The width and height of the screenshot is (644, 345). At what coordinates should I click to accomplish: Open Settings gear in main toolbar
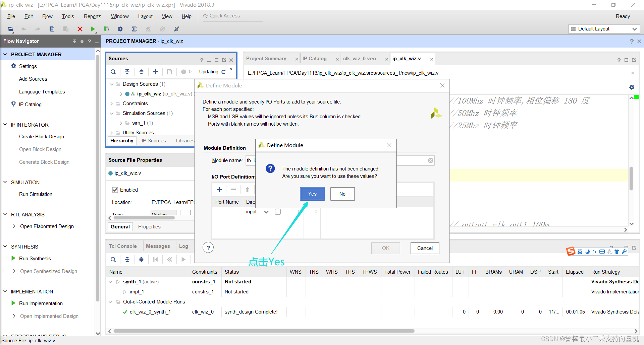pos(120,29)
